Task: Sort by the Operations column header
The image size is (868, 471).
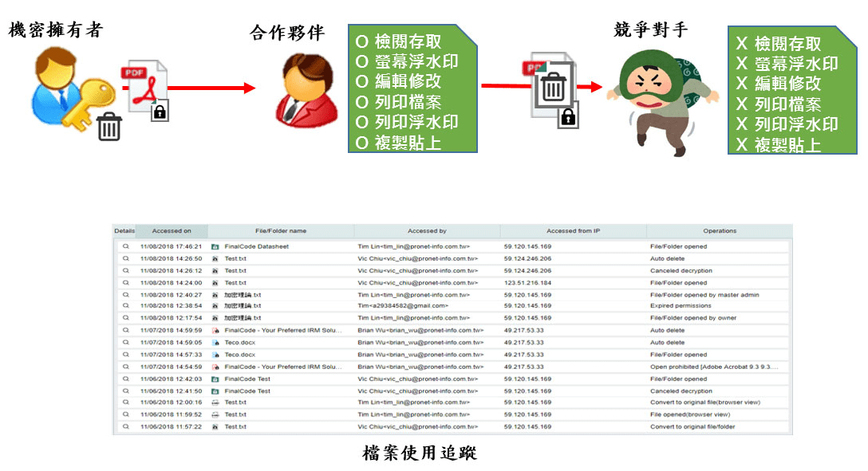Action: click(720, 230)
